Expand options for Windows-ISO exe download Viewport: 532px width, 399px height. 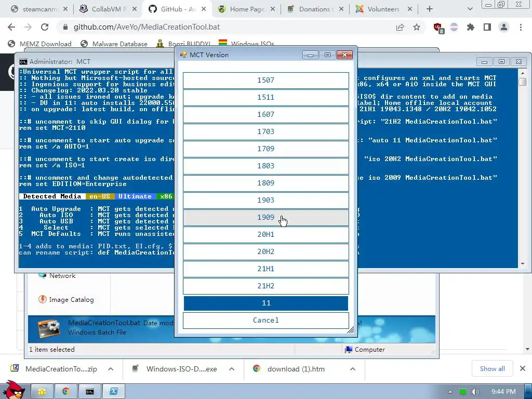coord(232,369)
